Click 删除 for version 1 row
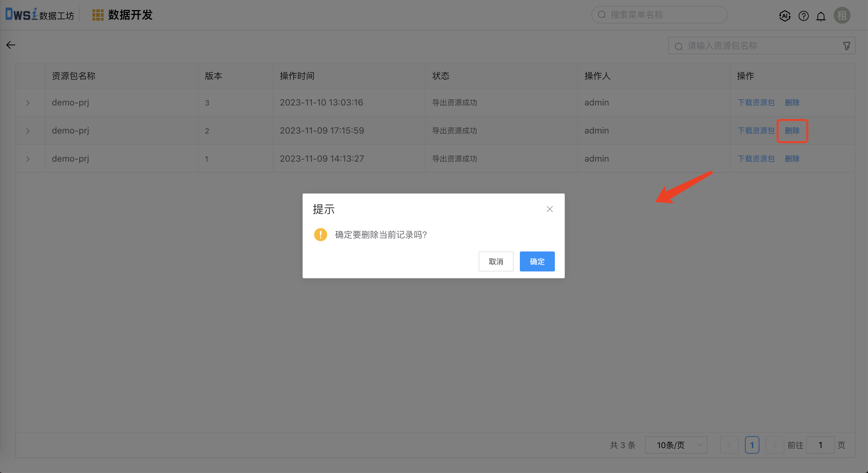Screen dimensions: 868x473 pyautogui.click(x=792, y=158)
